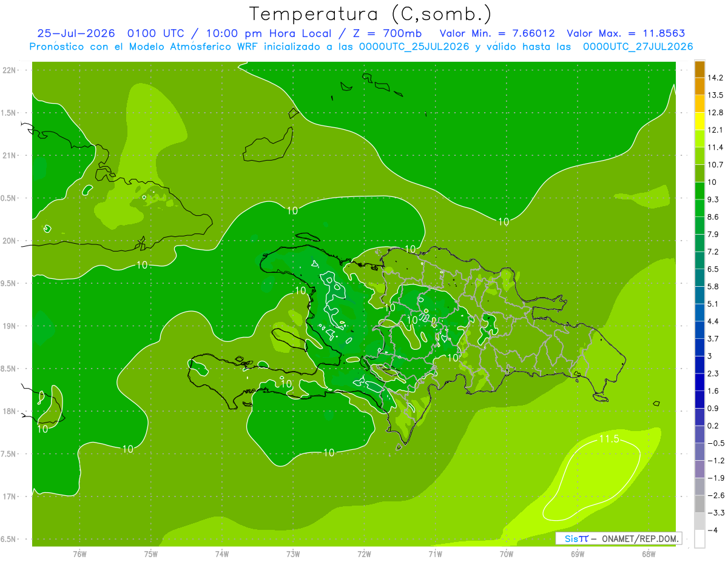Click the "0000UTC_25JUL2026" initialization time
The width and height of the screenshot is (728, 562).
[x=416, y=47]
